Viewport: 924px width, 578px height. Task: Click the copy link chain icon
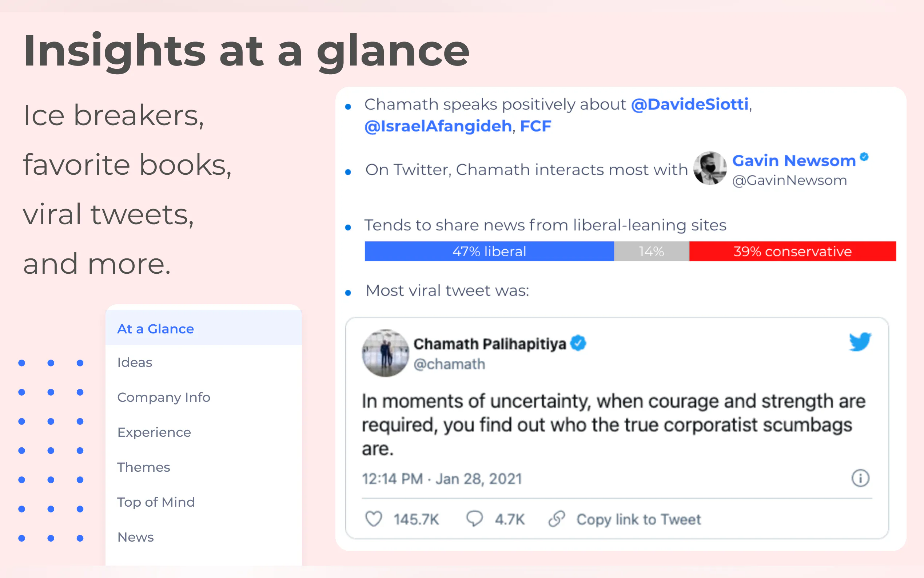coord(556,519)
